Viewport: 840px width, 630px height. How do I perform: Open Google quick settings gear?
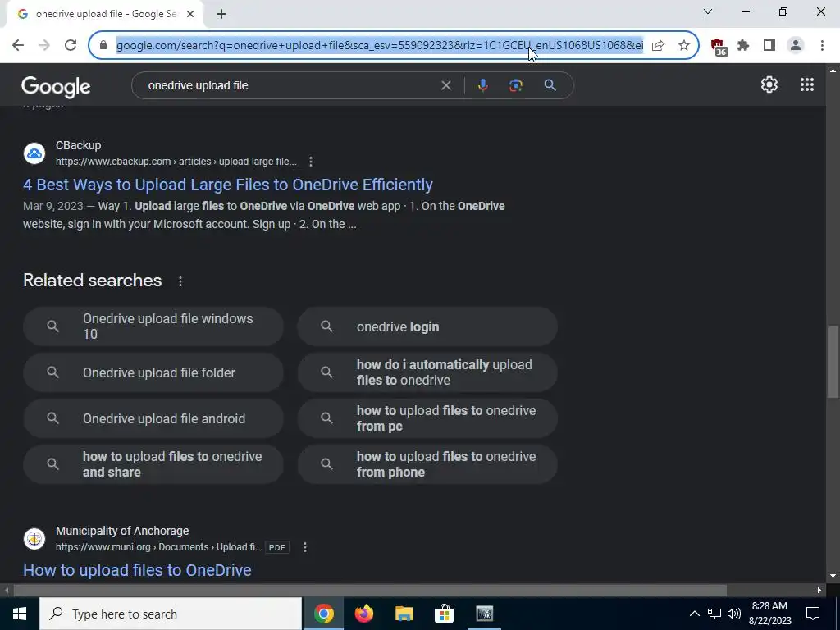[x=769, y=84]
